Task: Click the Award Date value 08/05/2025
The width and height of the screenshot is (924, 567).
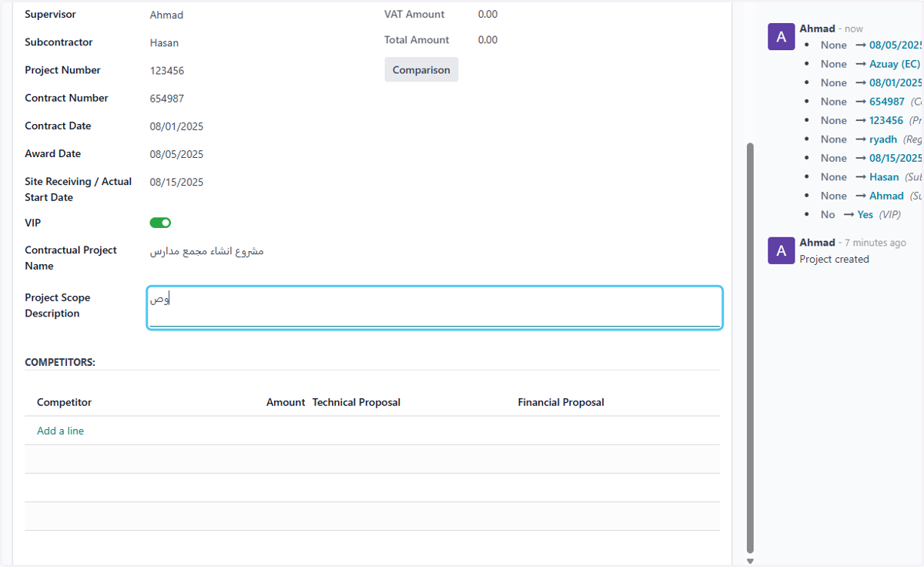Action: 176,154
